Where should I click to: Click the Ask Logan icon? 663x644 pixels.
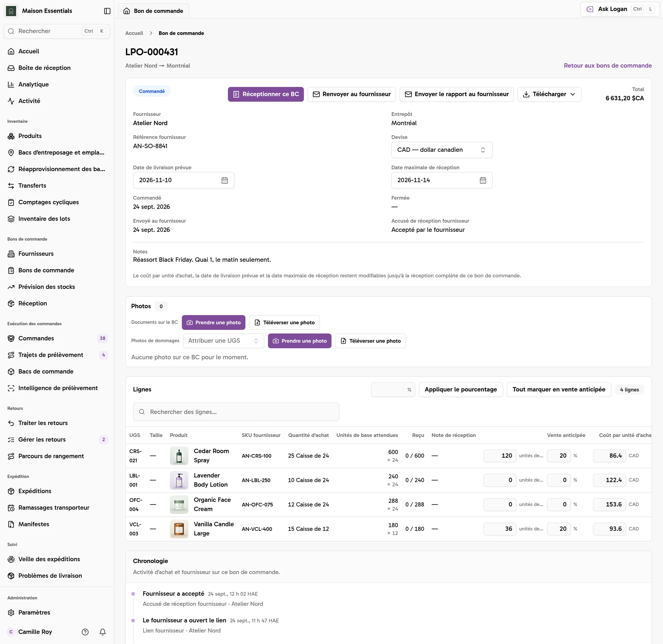pos(590,9)
